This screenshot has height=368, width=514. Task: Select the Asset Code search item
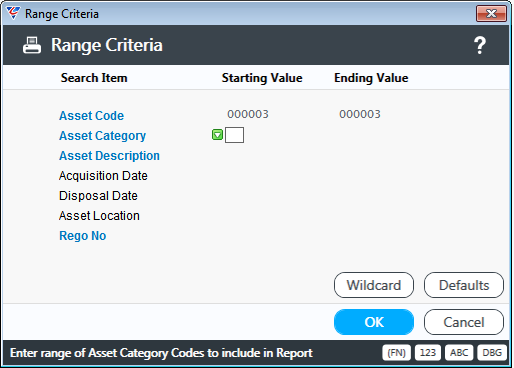click(x=91, y=116)
